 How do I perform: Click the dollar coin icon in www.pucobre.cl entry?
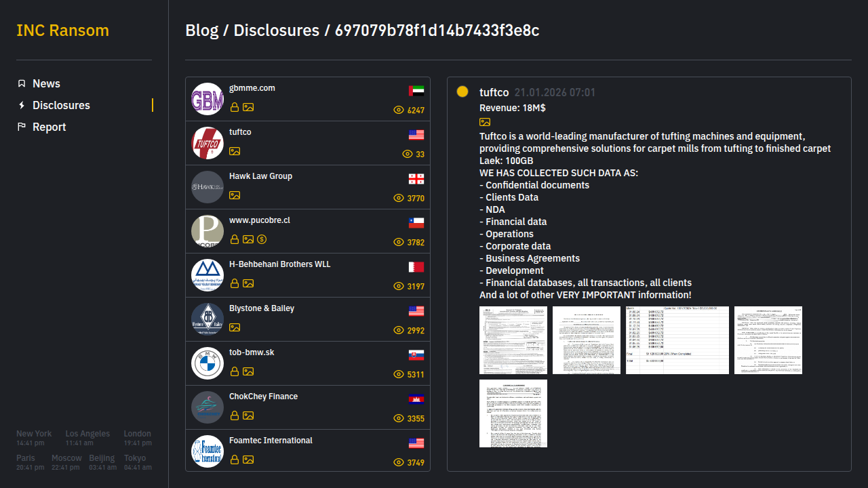coord(262,239)
